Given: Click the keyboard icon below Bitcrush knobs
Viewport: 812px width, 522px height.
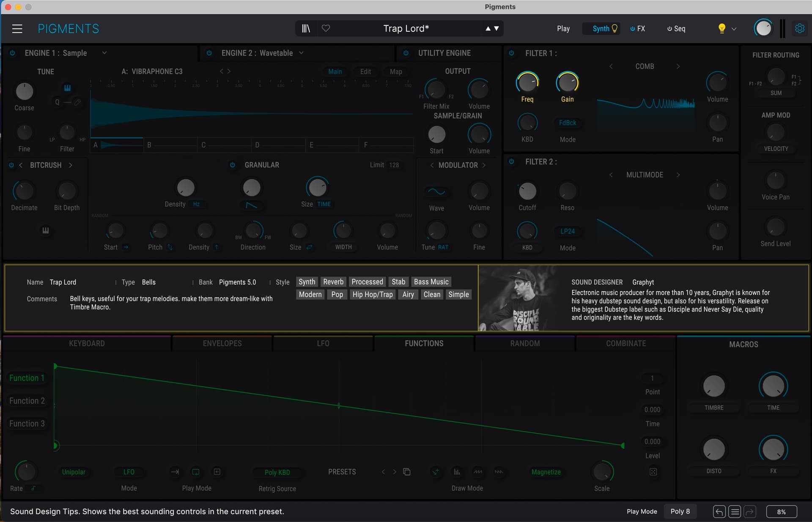Looking at the screenshot, I should 46,230.
